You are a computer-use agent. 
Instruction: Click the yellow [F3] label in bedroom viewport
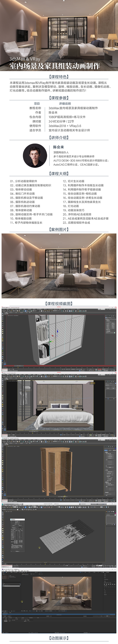93,383
